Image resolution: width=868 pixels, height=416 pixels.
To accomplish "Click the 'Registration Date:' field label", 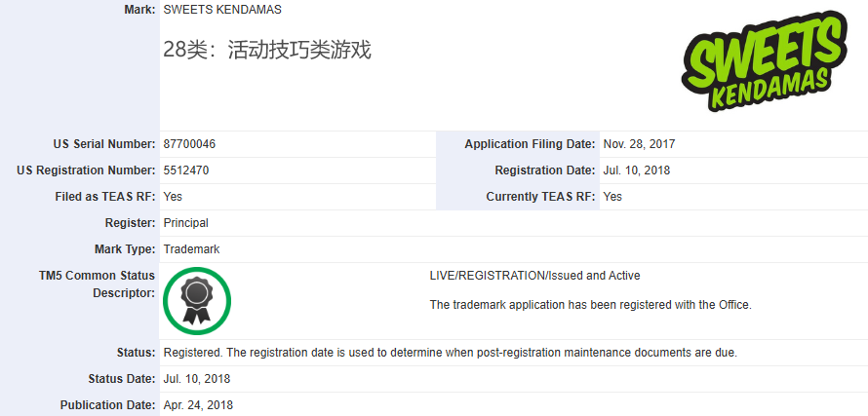I will [x=545, y=170].
